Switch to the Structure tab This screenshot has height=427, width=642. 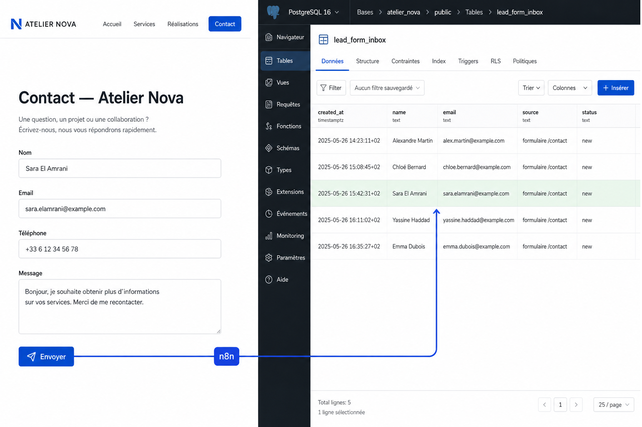368,61
